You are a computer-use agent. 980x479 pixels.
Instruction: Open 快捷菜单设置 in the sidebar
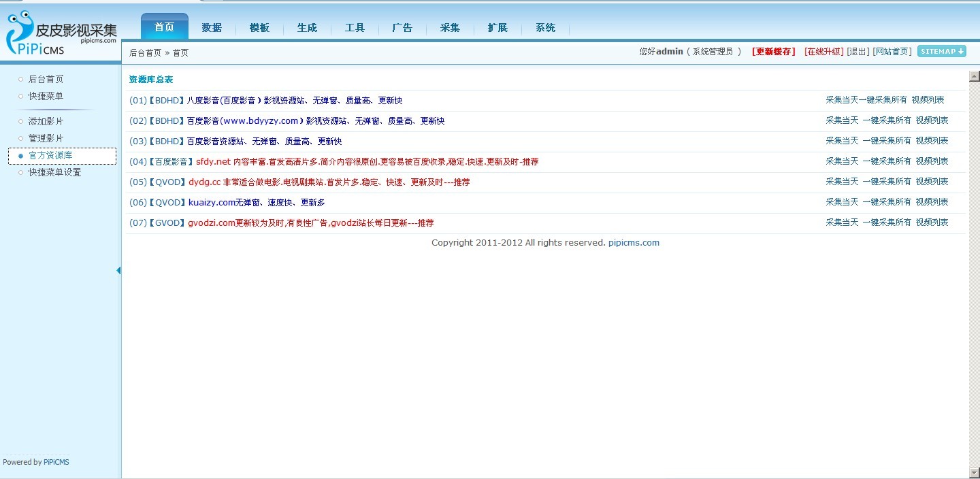[x=54, y=172]
